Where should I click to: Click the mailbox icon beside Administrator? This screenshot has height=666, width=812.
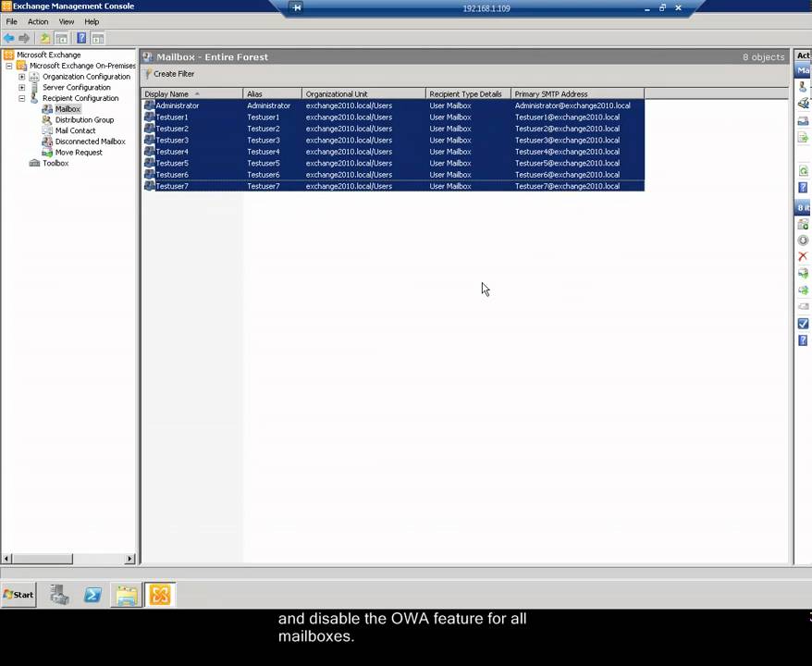coord(149,105)
